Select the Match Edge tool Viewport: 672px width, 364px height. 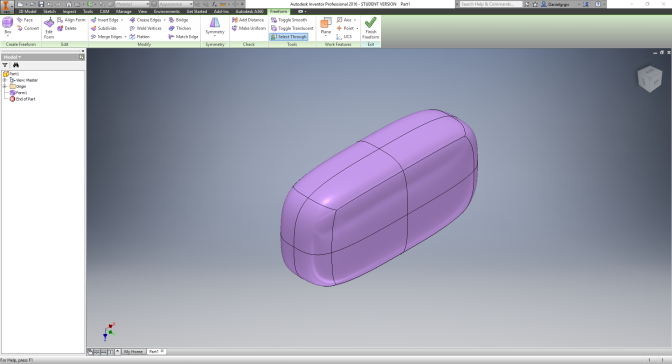(183, 37)
